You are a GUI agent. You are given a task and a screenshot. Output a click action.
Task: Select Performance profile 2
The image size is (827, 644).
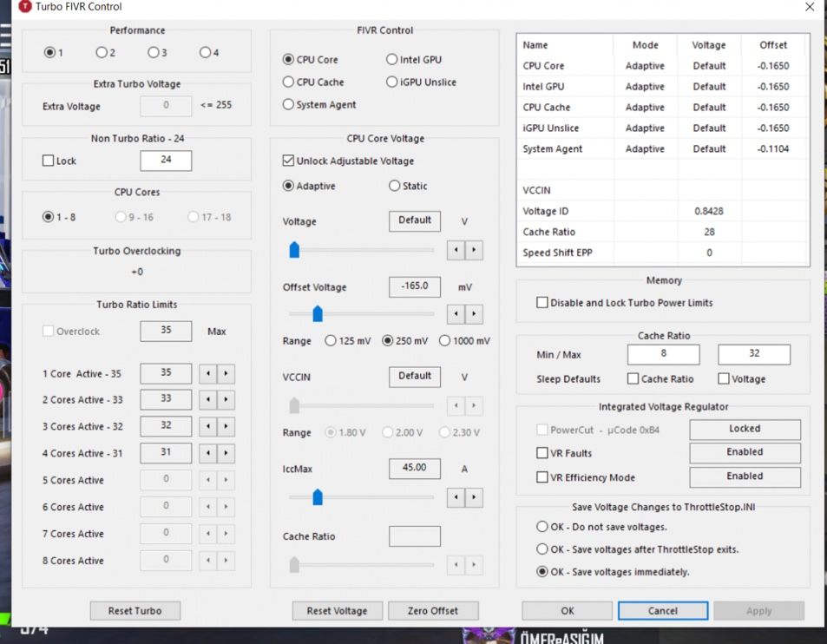pyautogui.click(x=102, y=52)
